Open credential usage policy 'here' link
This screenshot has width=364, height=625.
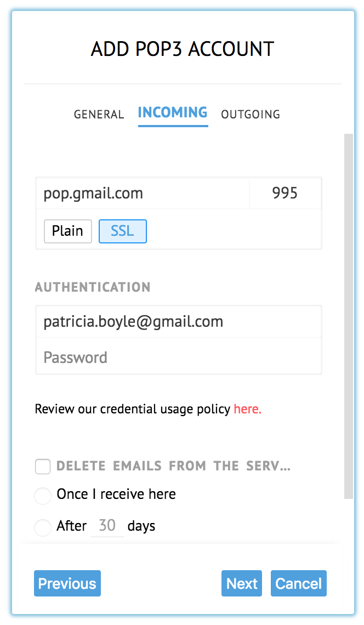point(247,409)
